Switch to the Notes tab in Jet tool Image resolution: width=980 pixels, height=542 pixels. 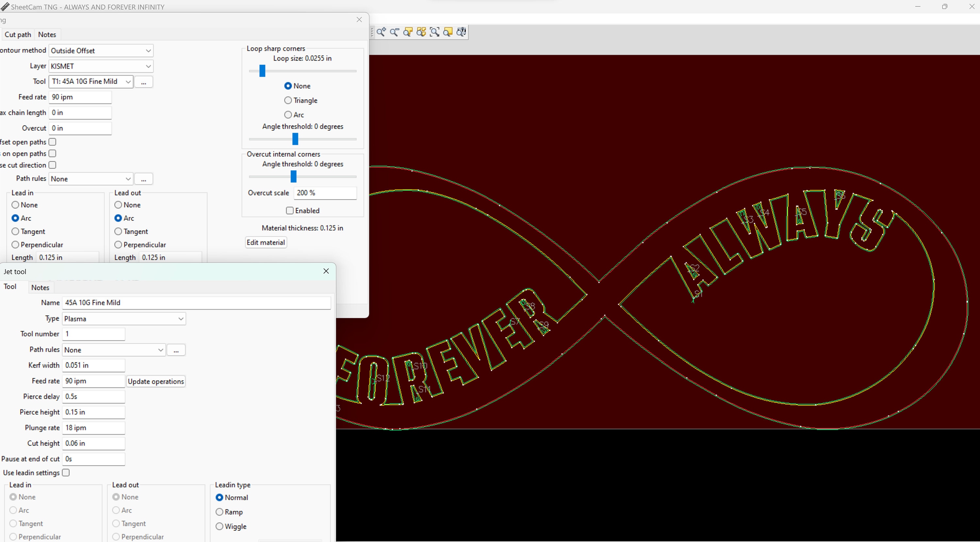point(40,287)
